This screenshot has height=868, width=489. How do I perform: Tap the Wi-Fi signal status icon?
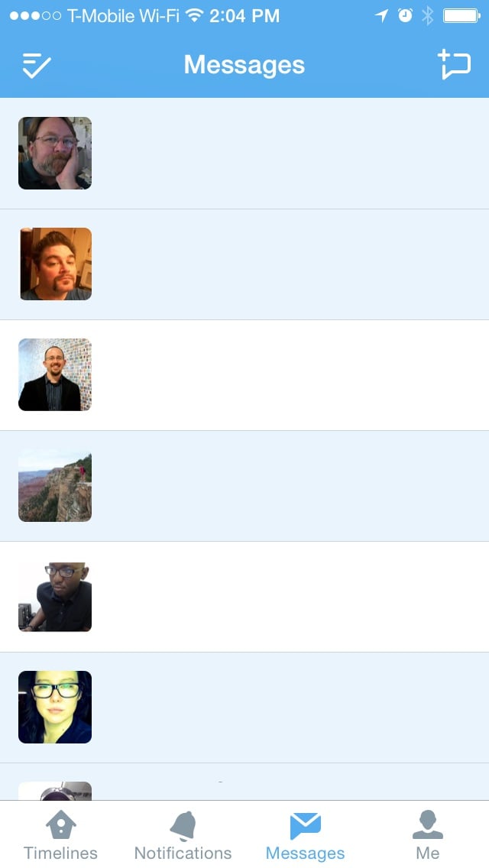pyautogui.click(x=194, y=15)
